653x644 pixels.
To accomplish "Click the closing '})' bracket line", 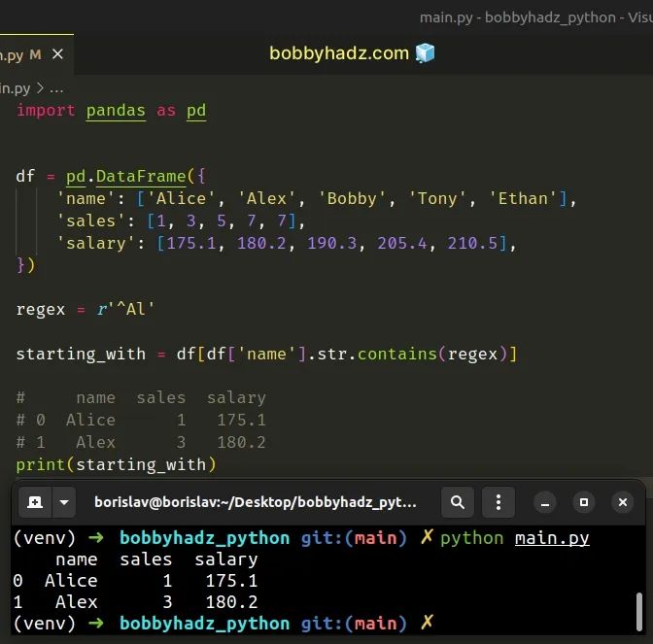I will (x=25, y=265).
